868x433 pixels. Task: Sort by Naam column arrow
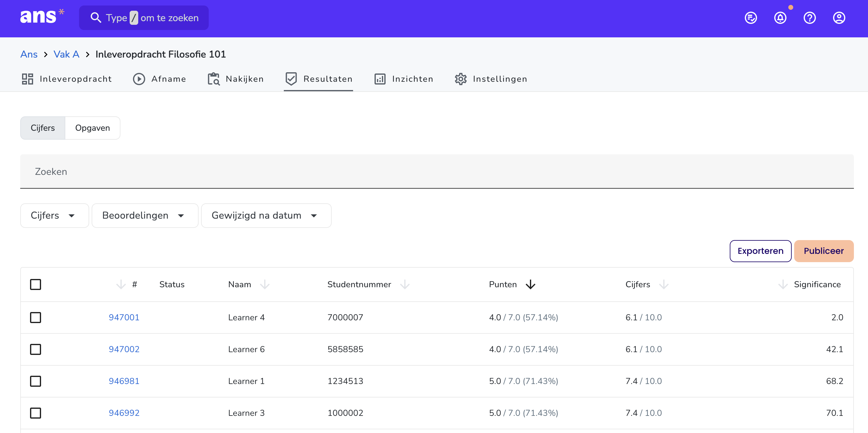(265, 284)
